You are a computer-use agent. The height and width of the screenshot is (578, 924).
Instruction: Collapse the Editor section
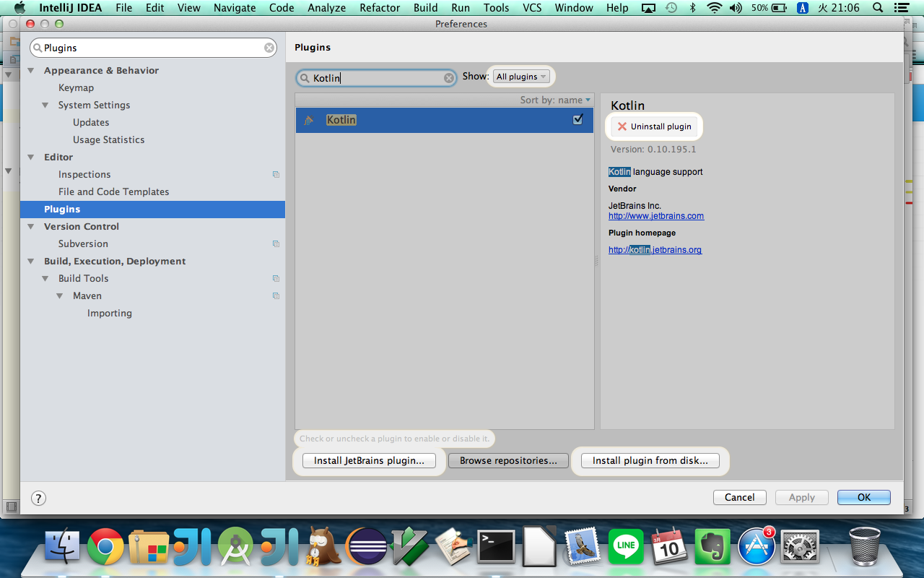point(31,158)
